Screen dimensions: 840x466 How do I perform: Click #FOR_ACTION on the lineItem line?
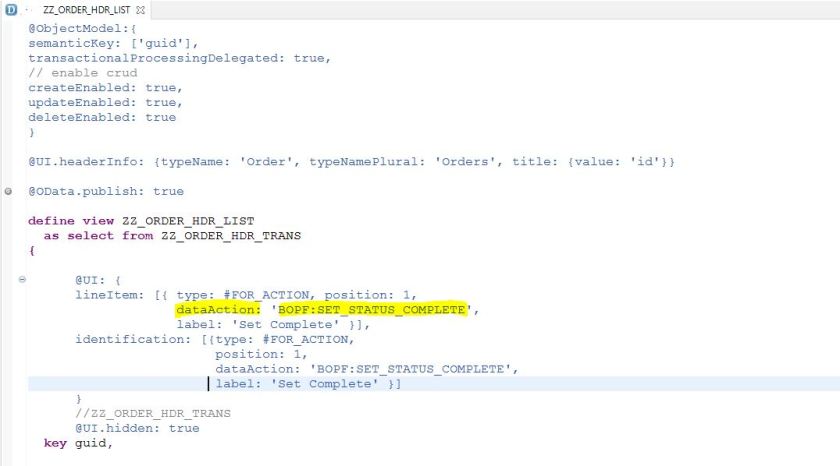266,295
